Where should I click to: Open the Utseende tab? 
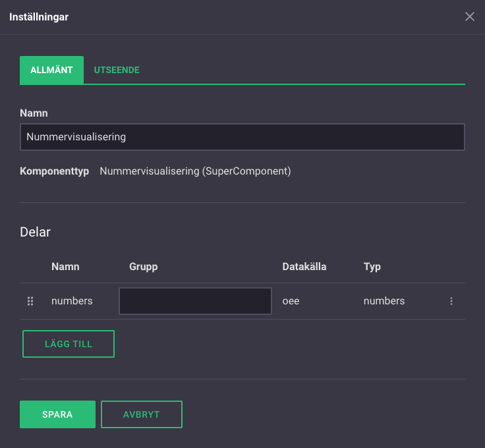[x=117, y=70]
